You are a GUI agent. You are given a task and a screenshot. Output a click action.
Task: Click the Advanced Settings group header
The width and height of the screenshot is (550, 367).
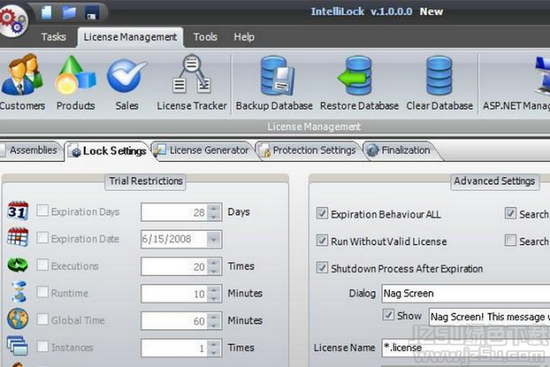coord(494,181)
